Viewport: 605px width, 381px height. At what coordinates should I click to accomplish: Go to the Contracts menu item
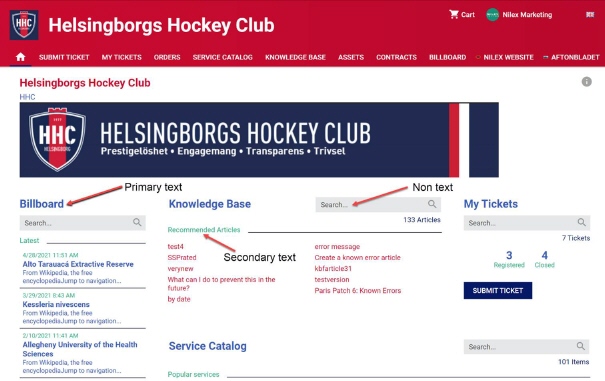396,57
